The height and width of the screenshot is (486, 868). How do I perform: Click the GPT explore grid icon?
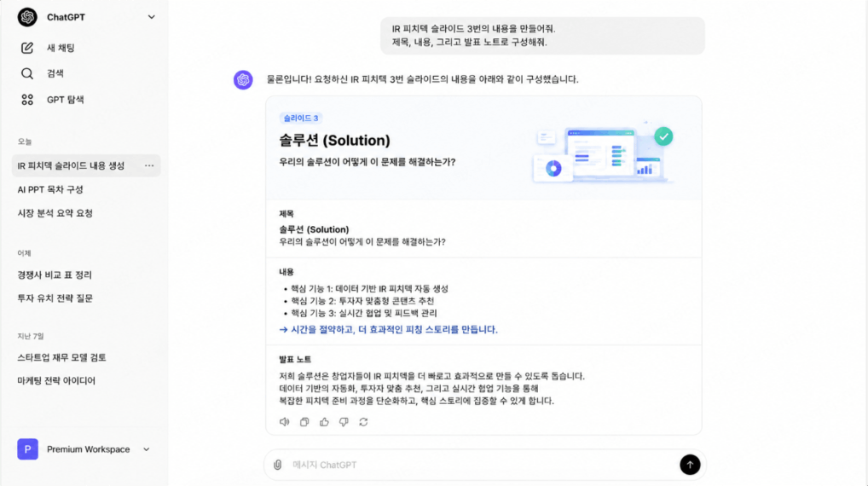tap(27, 100)
